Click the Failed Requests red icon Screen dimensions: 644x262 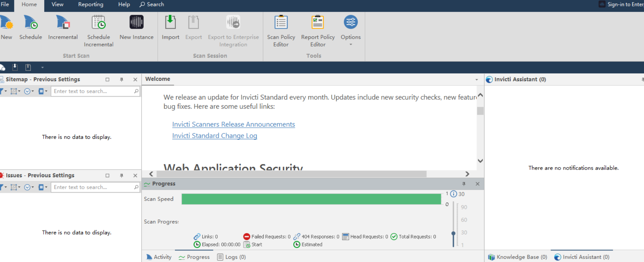point(247,237)
